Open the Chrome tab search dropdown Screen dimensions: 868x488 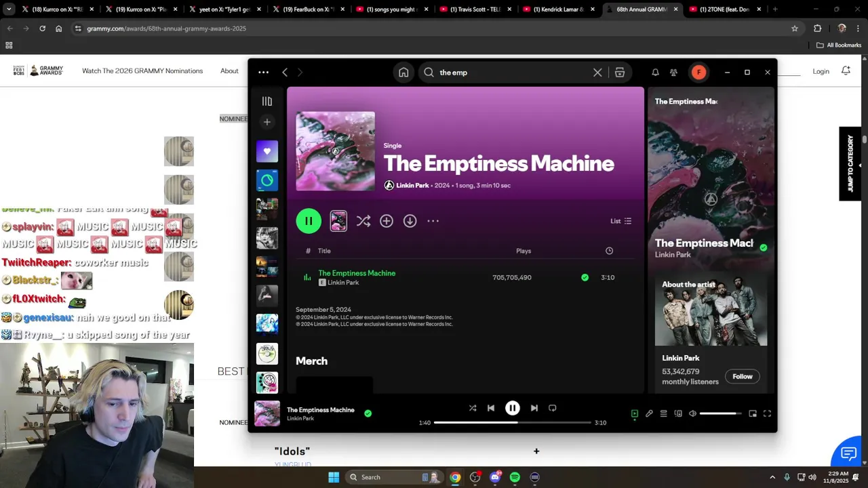point(9,9)
